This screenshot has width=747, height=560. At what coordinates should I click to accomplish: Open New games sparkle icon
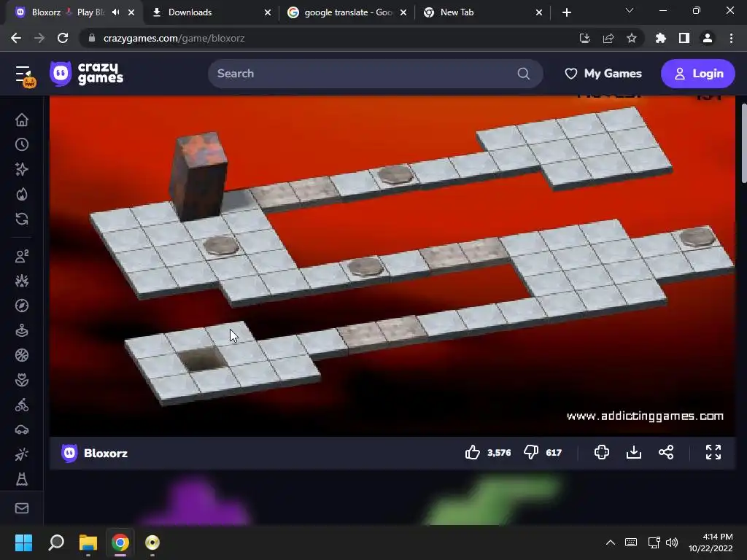pos(21,169)
